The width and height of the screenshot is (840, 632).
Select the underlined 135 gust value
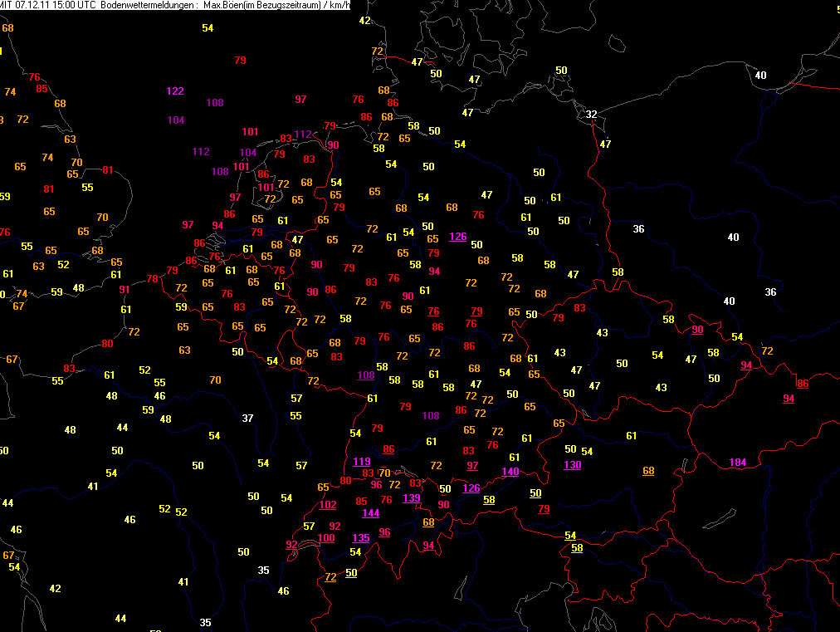(361, 537)
